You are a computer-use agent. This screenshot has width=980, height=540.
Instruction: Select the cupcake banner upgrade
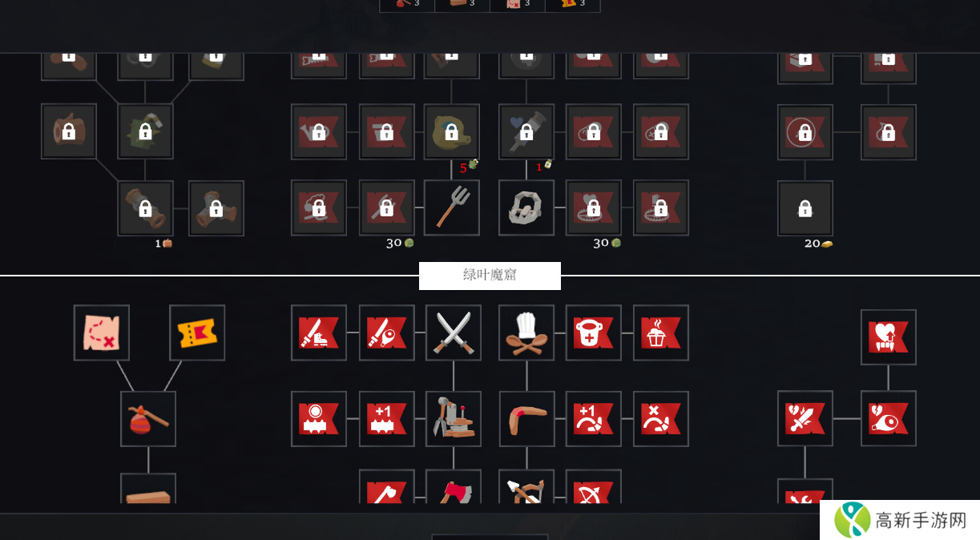tap(661, 332)
